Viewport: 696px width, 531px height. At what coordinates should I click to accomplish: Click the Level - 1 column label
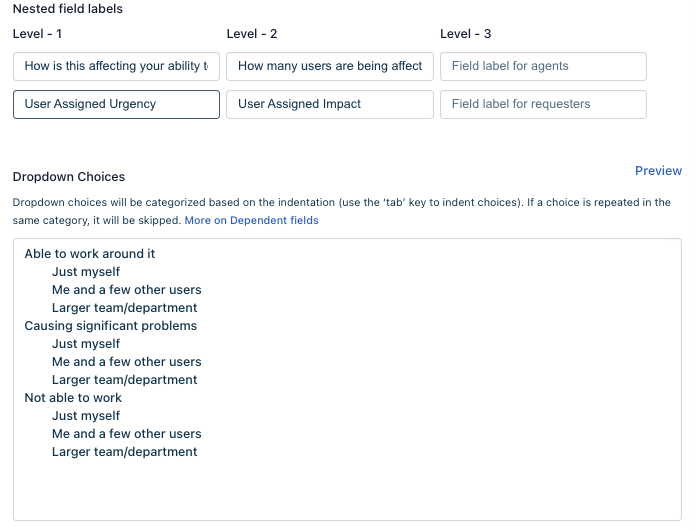pos(37,34)
